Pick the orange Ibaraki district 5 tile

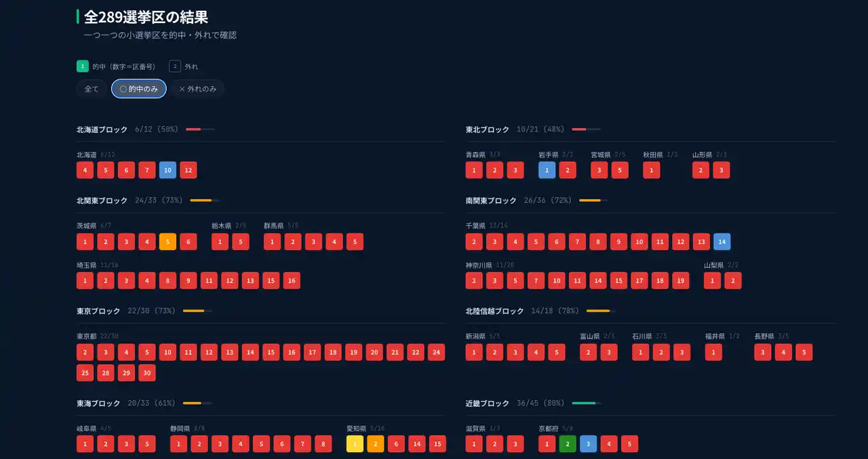coord(167,242)
